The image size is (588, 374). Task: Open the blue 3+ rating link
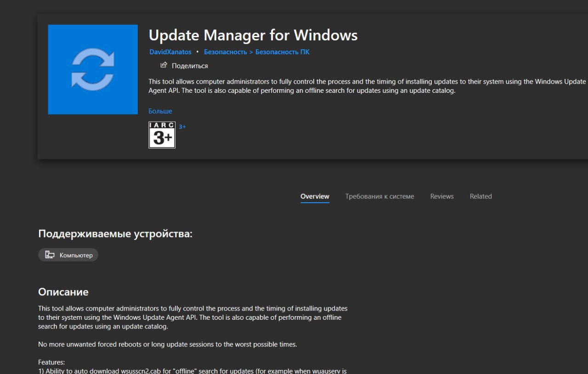(x=182, y=126)
